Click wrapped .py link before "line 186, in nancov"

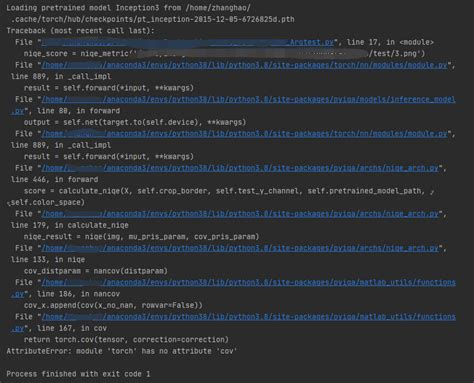click(17, 294)
